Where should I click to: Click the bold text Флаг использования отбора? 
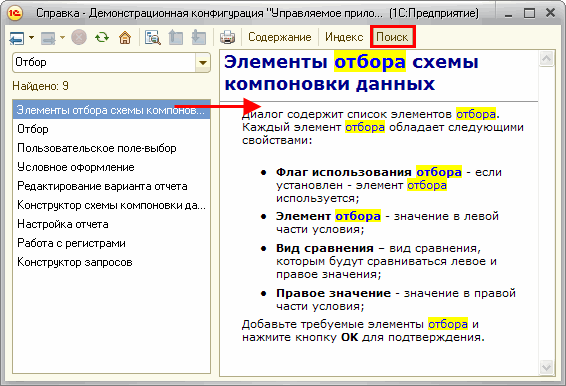coord(369,172)
